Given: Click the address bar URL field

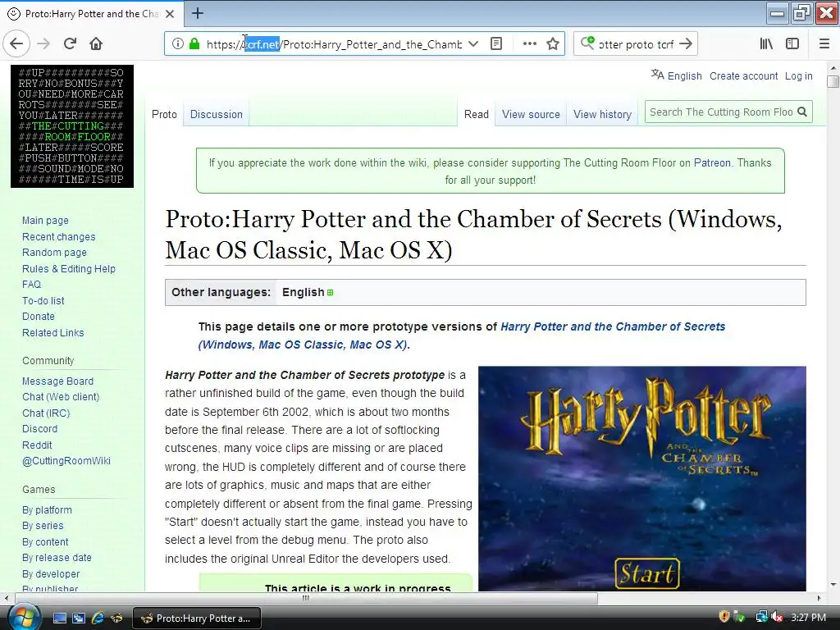Looking at the screenshot, I should click(333, 44).
